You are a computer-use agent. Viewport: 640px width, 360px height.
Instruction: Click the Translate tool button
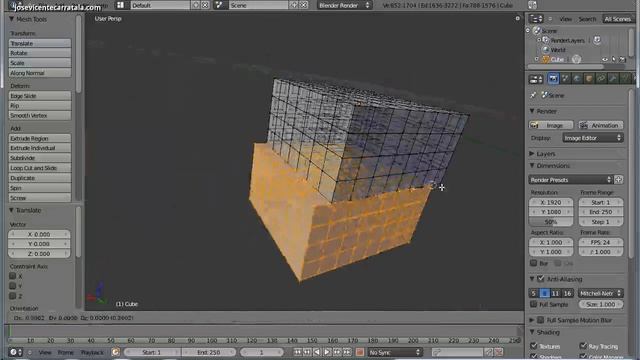pyautogui.click(x=40, y=43)
